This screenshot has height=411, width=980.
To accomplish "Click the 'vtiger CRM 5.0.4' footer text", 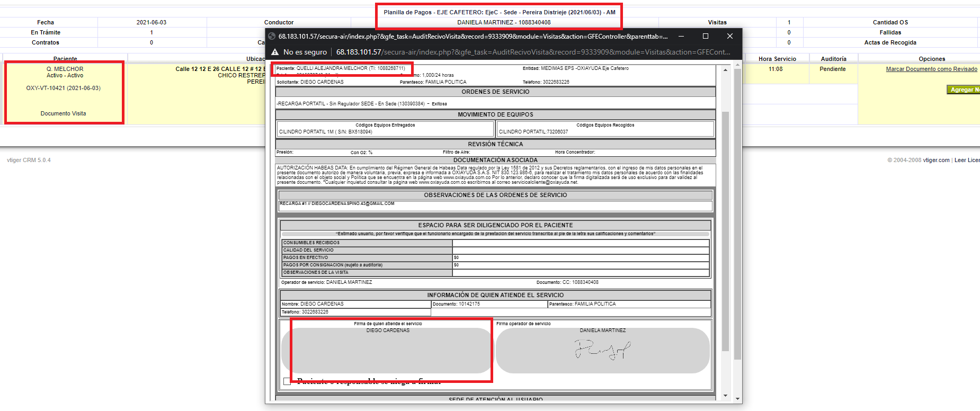I will point(29,160).
